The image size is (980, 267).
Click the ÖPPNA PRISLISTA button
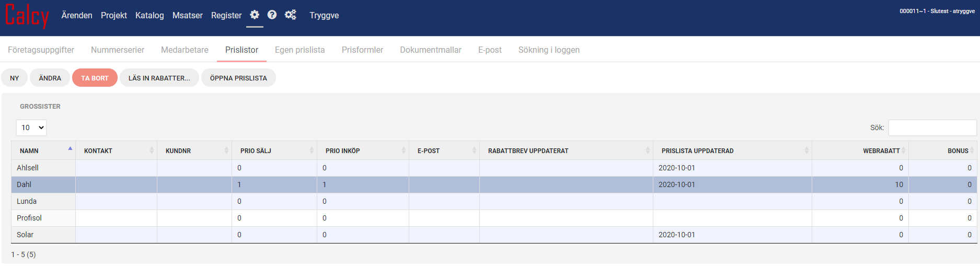(238, 78)
